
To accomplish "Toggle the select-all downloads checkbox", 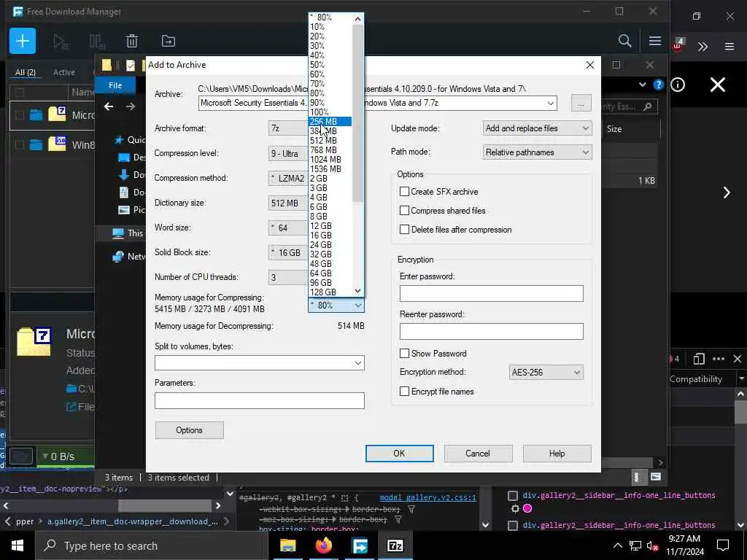I will coord(20,93).
